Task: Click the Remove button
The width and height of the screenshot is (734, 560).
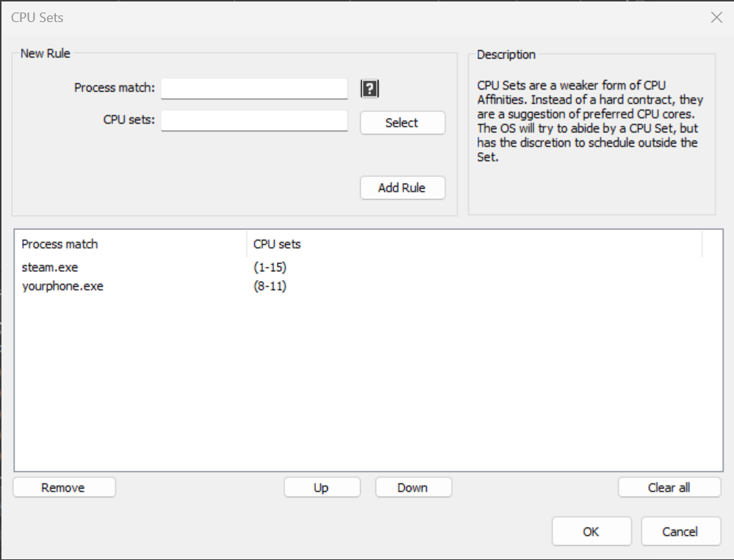Action: (x=64, y=487)
